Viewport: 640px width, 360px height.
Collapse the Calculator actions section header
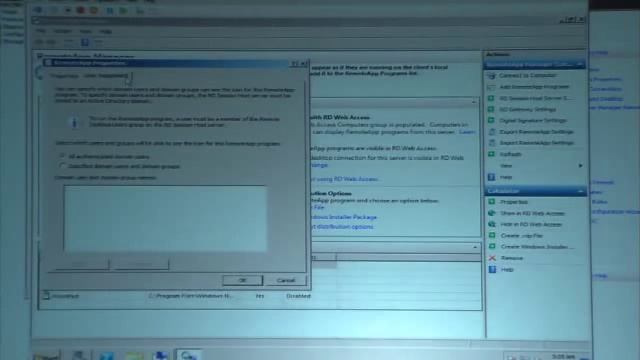click(x=580, y=191)
